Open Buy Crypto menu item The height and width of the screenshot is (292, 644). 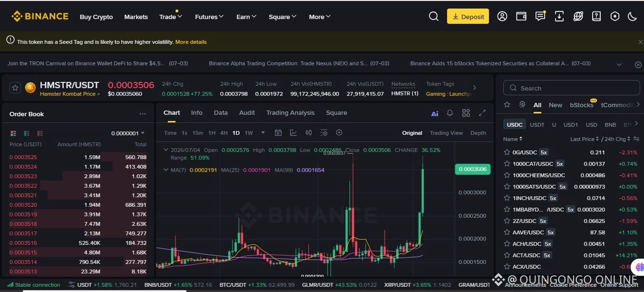tap(96, 17)
